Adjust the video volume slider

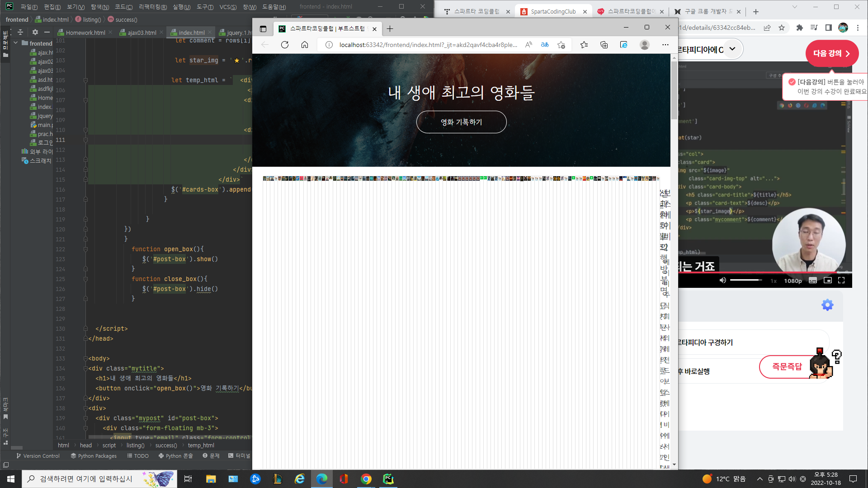tap(746, 280)
